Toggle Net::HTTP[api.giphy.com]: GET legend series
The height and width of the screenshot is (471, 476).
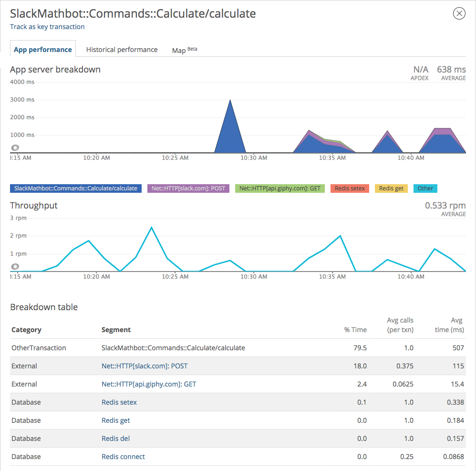click(280, 188)
